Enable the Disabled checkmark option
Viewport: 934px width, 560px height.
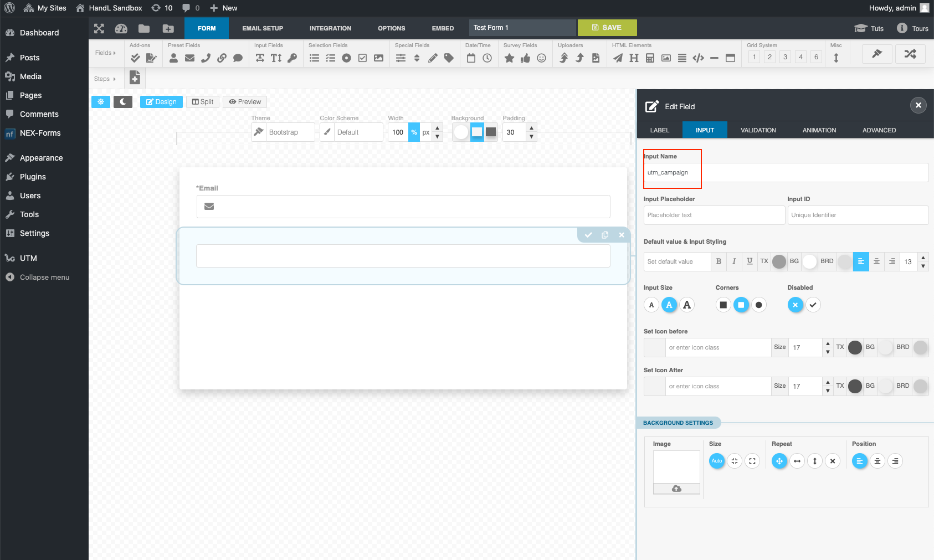pyautogui.click(x=813, y=305)
